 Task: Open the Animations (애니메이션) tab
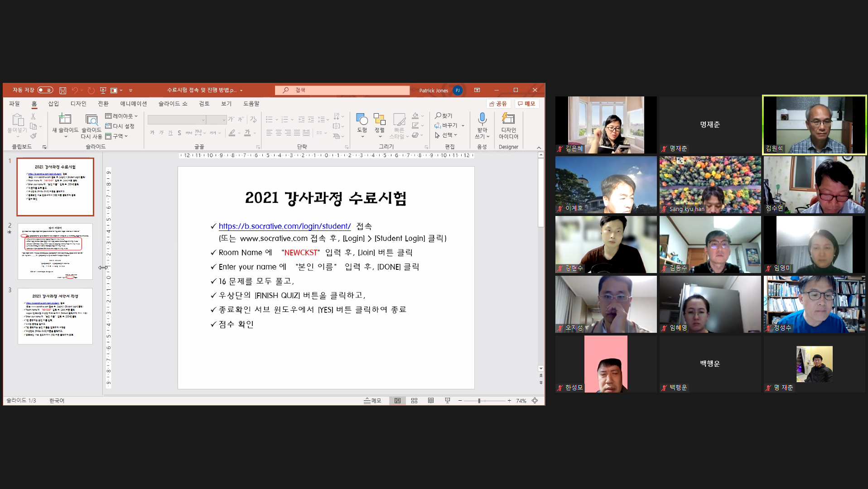click(x=133, y=104)
